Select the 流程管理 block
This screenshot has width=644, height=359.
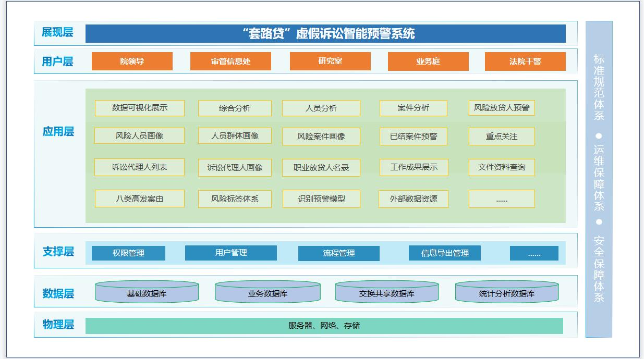point(338,253)
